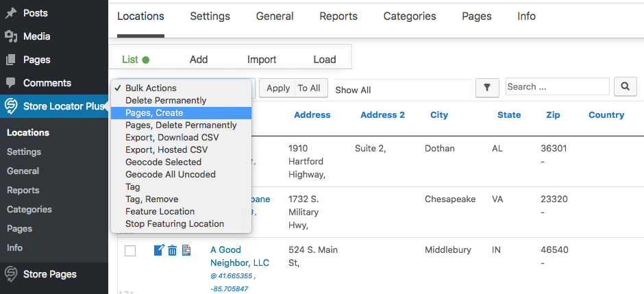
Task: Open the Show All filter dropdown
Action: pyautogui.click(x=401, y=90)
